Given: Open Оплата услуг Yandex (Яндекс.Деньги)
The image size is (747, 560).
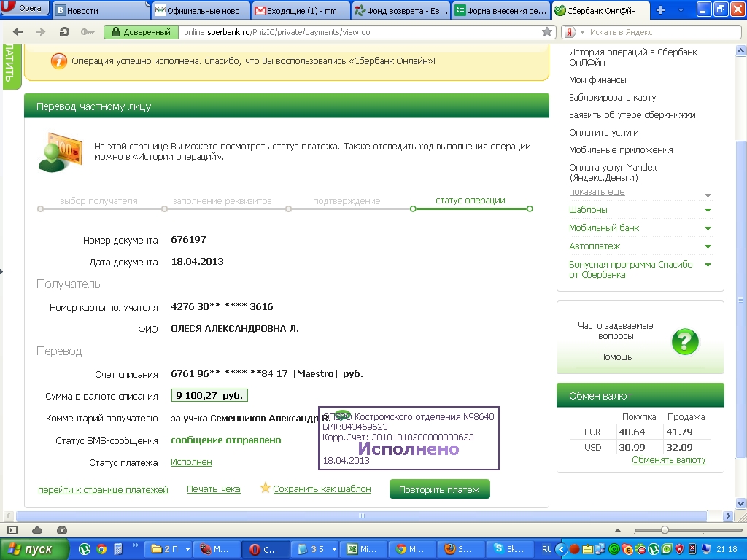Looking at the screenshot, I should (613, 172).
